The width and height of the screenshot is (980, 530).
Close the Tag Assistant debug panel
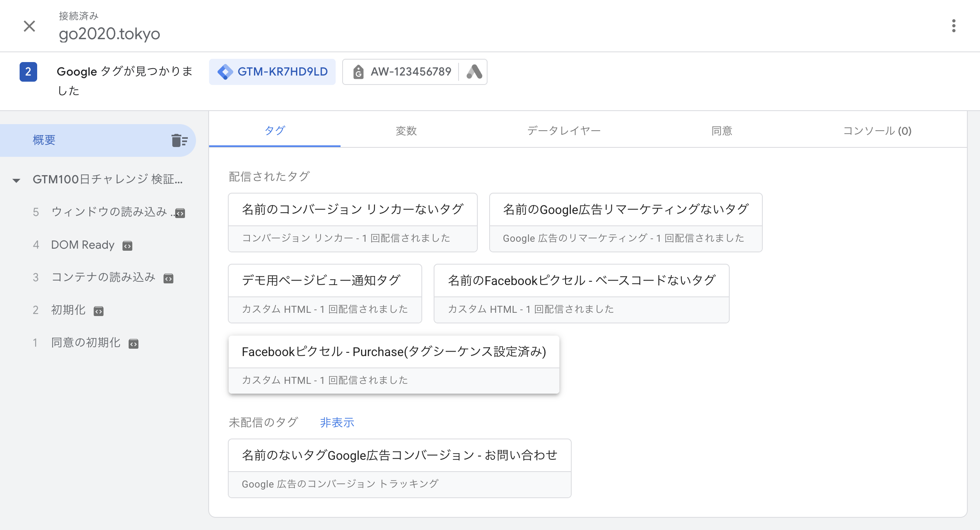29,26
